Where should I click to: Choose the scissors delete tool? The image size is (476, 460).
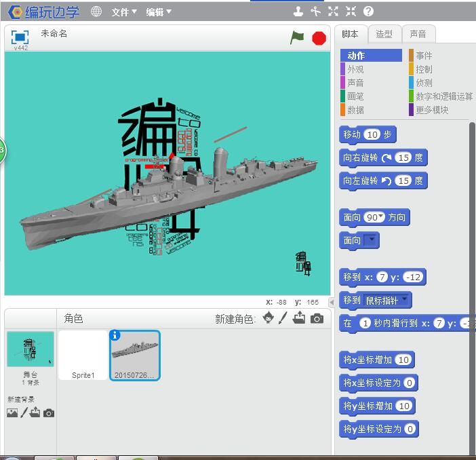[315, 11]
